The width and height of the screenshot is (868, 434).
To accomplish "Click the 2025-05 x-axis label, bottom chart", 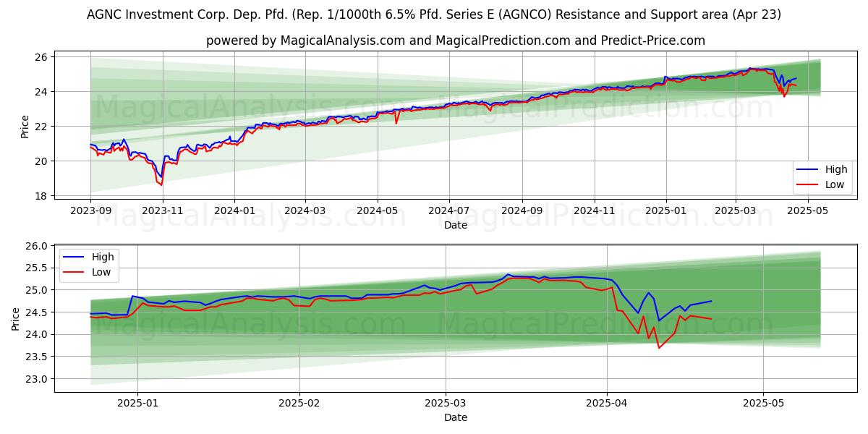I will click(x=763, y=403).
